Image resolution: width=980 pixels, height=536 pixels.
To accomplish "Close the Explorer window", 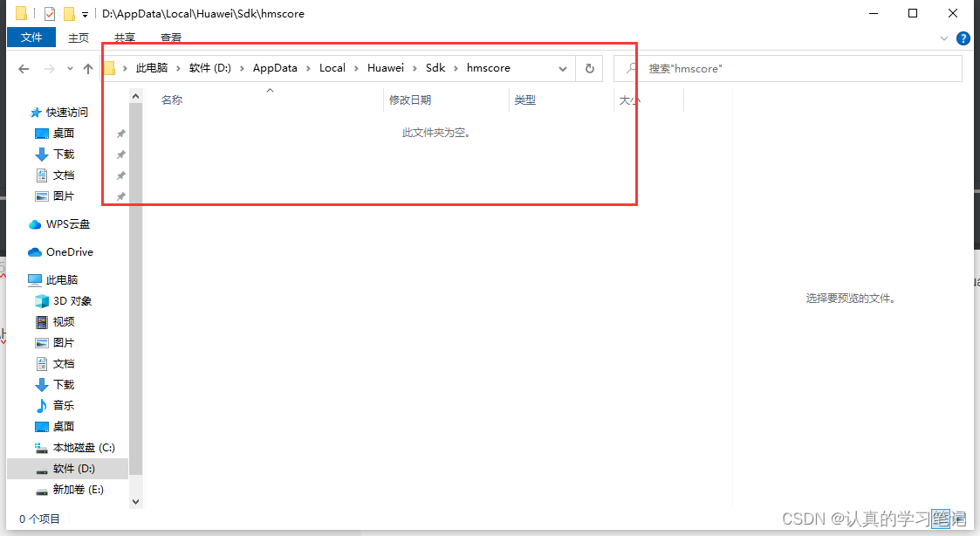I will 952,13.
